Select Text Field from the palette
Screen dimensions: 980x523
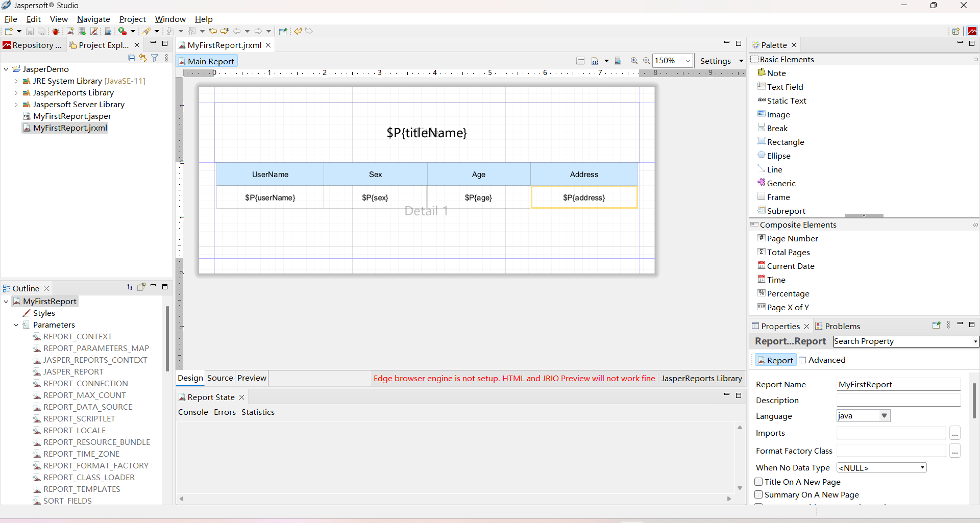(780, 87)
